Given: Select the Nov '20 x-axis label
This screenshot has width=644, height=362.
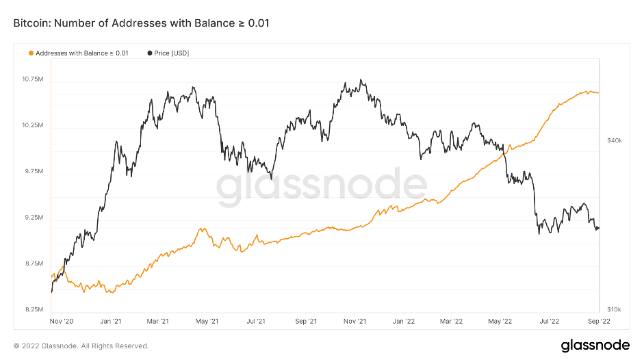Looking at the screenshot, I should (x=62, y=320).
